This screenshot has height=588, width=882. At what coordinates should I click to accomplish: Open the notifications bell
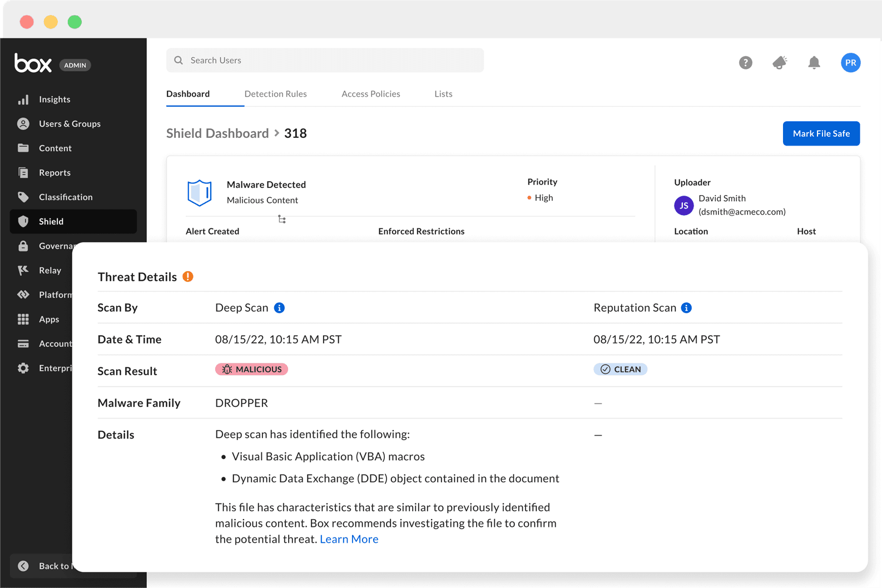(814, 63)
